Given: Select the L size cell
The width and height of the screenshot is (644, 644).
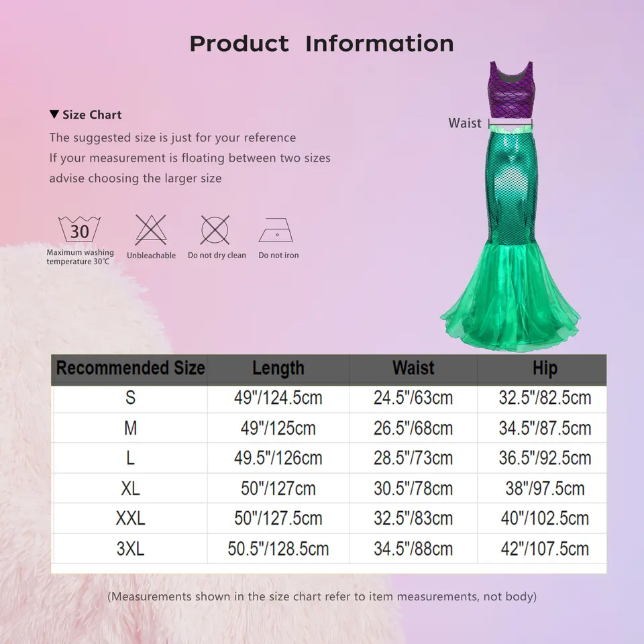Looking at the screenshot, I should (x=130, y=458).
